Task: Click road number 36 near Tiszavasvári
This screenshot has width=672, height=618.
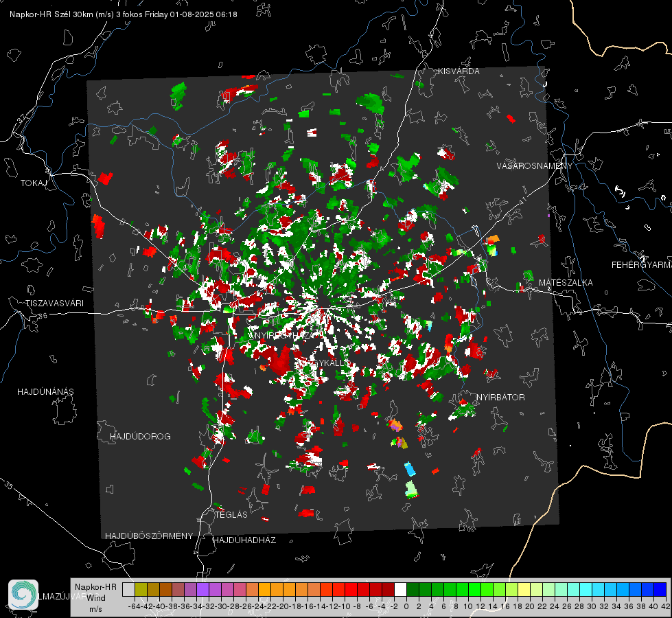Action: [43, 316]
